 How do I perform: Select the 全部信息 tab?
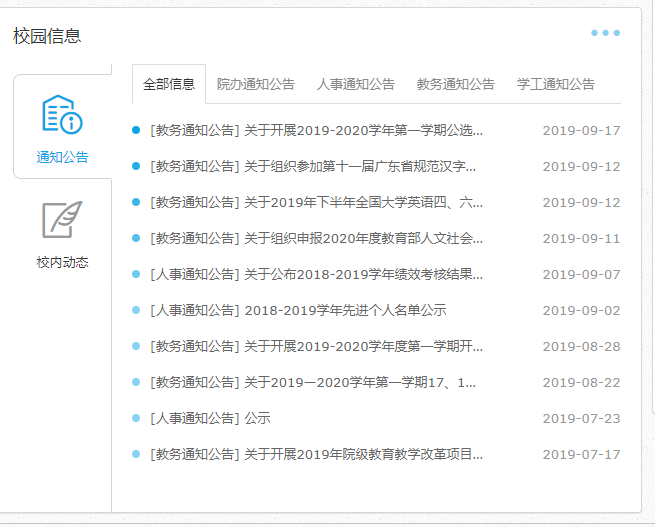[169, 84]
